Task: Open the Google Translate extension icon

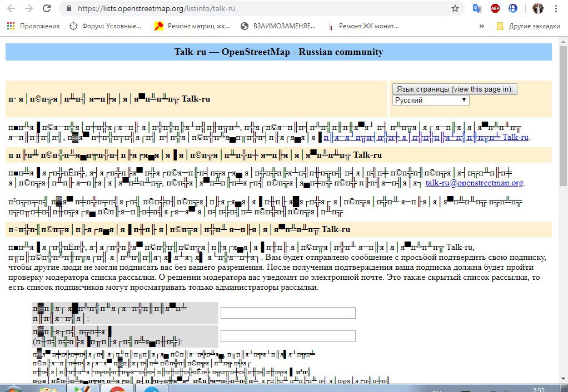Action: [477, 8]
